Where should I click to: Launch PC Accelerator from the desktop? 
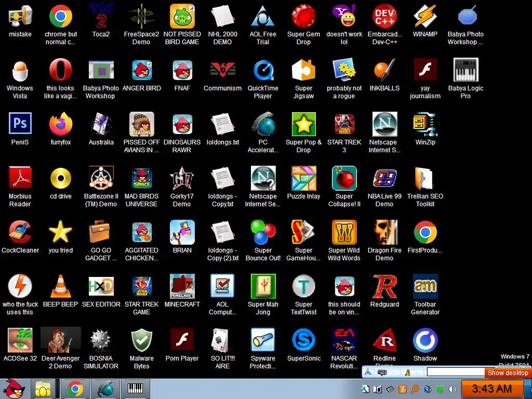pos(263,124)
